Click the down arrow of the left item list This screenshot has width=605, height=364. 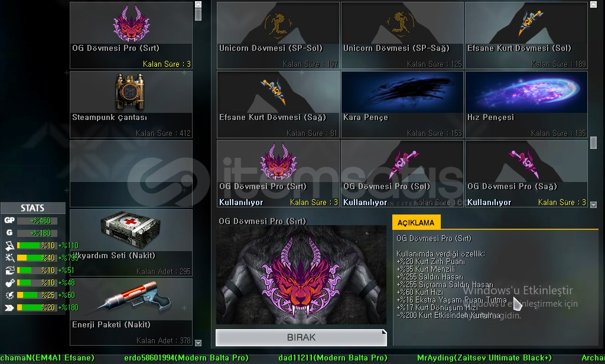[x=199, y=343]
